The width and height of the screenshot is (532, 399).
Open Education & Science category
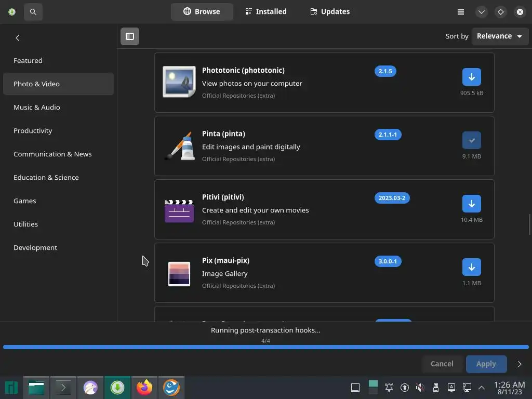pyautogui.click(x=58, y=178)
